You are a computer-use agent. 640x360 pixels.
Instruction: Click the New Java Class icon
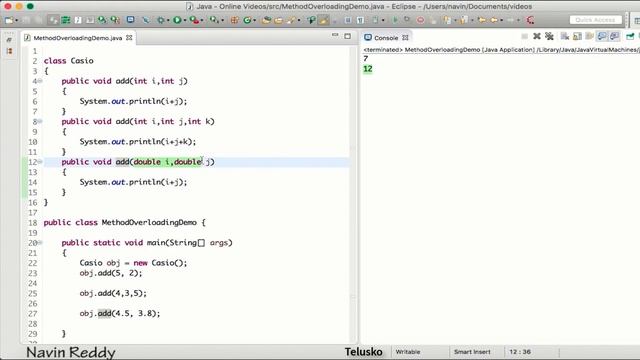tap(247, 20)
